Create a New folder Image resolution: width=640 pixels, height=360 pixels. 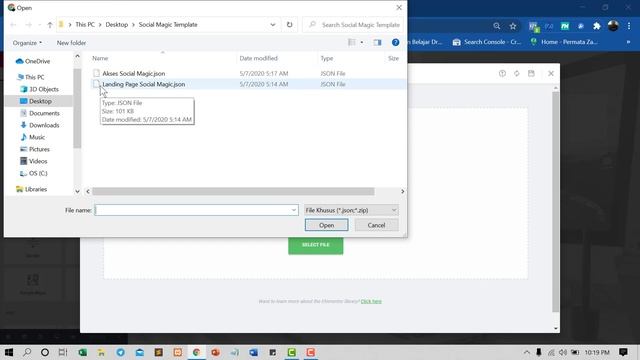point(71,42)
